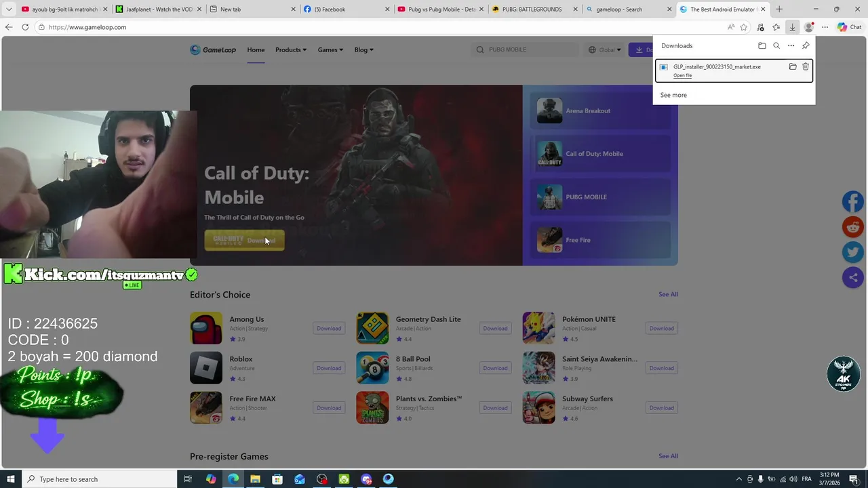The width and height of the screenshot is (868, 488).
Task: Download Roblox
Action: (329, 368)
